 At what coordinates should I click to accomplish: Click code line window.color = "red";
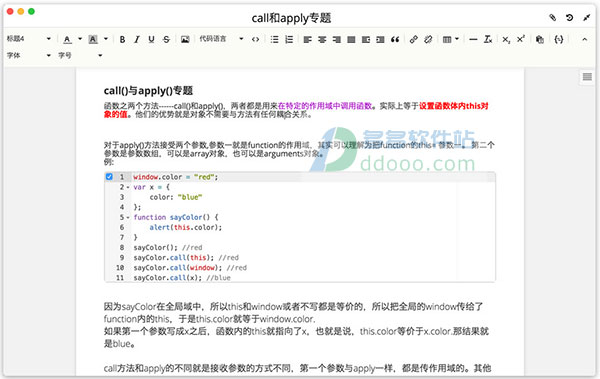point(176,177)
